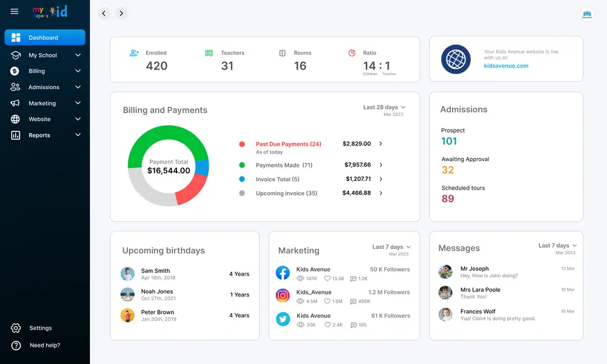Click the Rooms icon
The width and height of the screenshot is (607, 364).
(282, 53)
